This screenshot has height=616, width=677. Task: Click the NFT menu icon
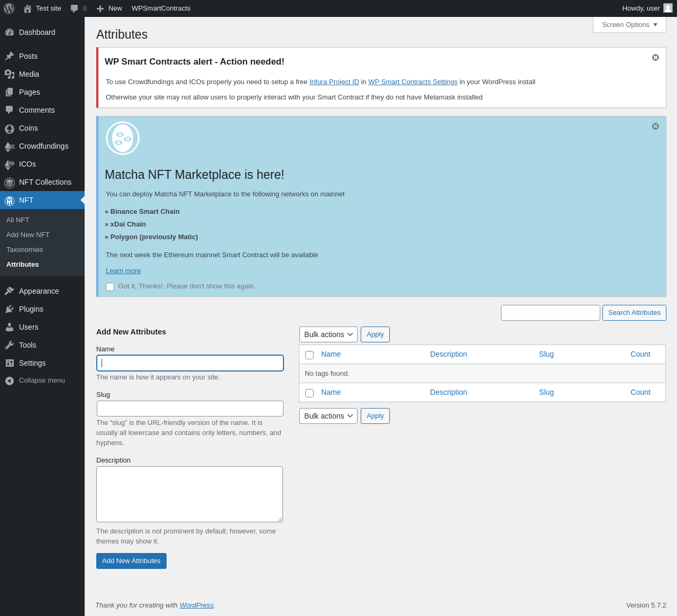click(x=10, y=201)
